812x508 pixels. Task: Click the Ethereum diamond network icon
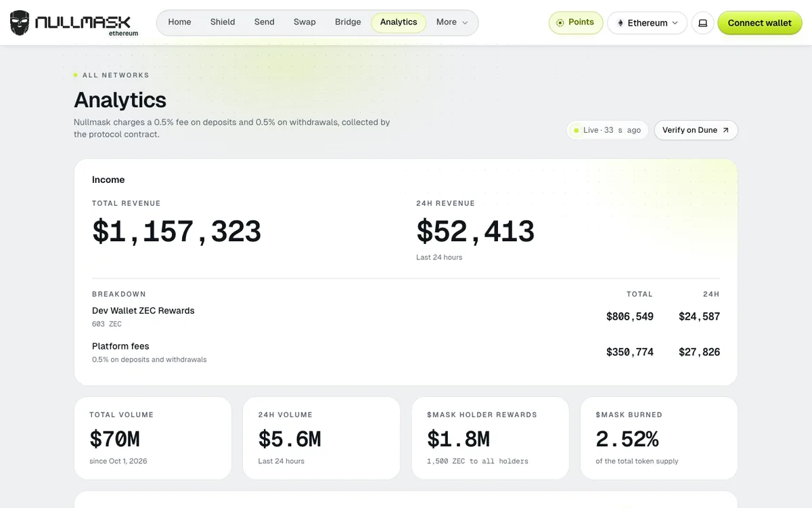[620, 23]
